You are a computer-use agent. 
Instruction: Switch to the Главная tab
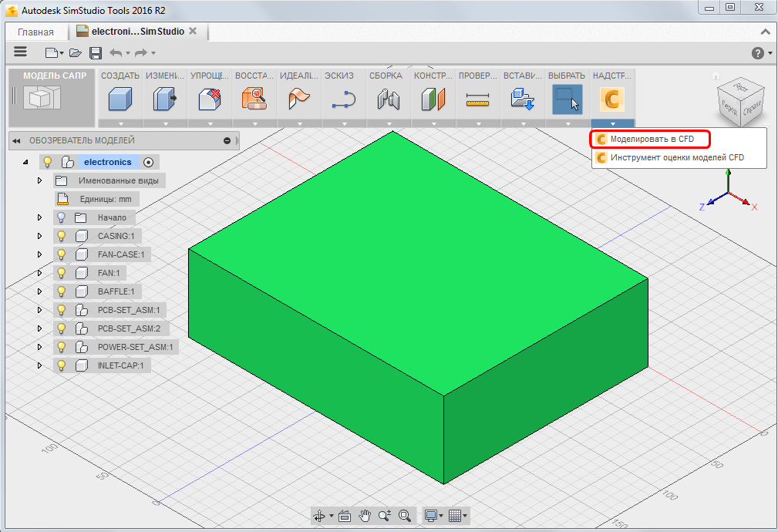pyautogui.click(x=35, y=32)
